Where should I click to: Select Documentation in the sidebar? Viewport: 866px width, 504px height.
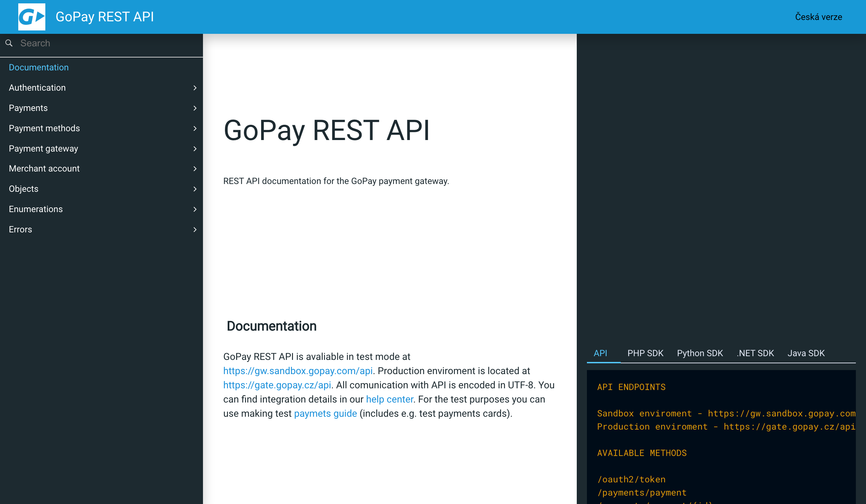pos(39,67)
